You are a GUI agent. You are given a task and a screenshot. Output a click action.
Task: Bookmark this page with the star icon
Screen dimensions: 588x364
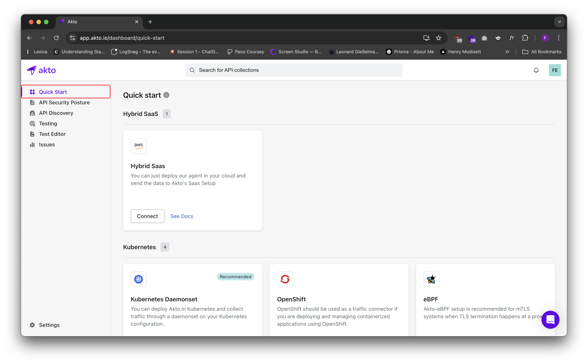click(438, 38)
